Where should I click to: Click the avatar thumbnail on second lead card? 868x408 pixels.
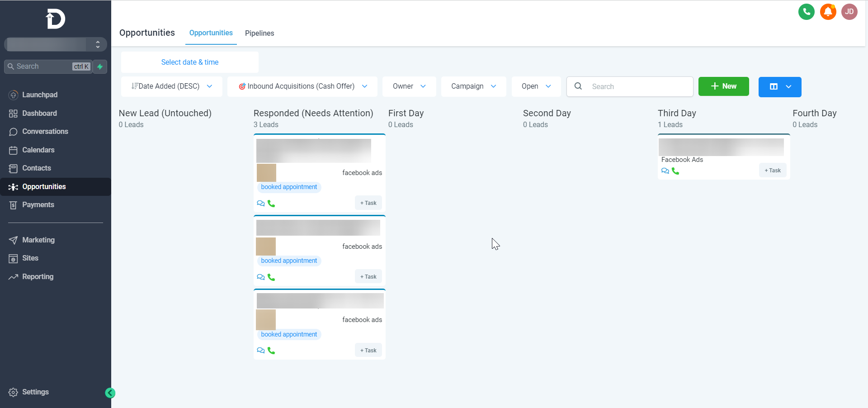tap(266, 247)
